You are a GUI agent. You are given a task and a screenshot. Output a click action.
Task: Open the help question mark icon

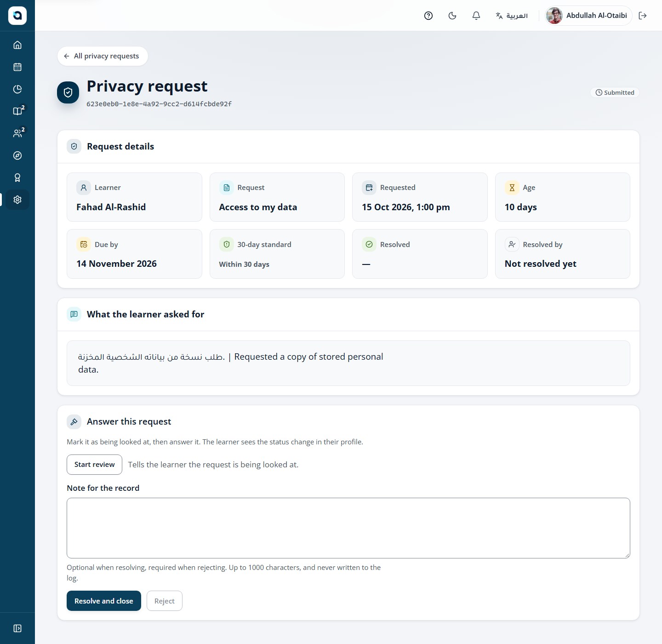pos(428,16)
